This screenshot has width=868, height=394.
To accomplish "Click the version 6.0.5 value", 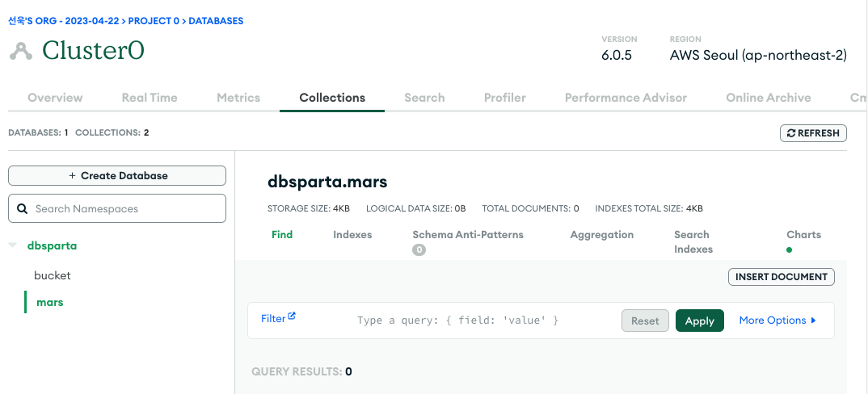I will [617, 56].
